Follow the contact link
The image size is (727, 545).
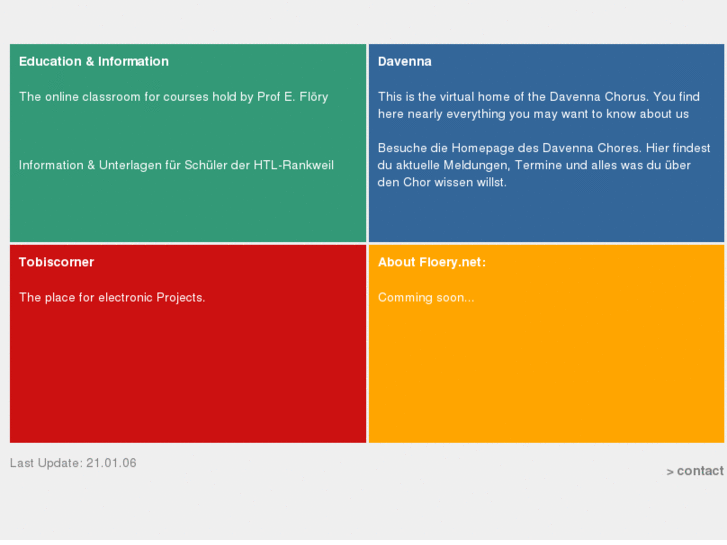pyautogui.click(x=700, y=471)
